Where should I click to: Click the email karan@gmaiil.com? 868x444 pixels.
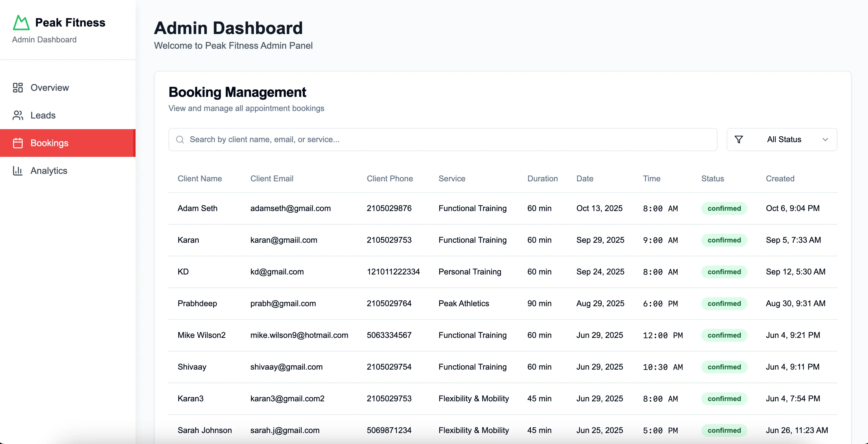tap(284, 240)
